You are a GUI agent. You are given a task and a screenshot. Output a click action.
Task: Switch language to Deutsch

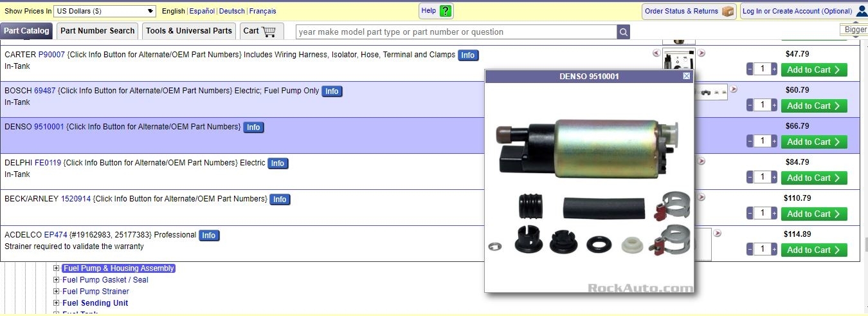pyautogui.click(x=231, y=11)
